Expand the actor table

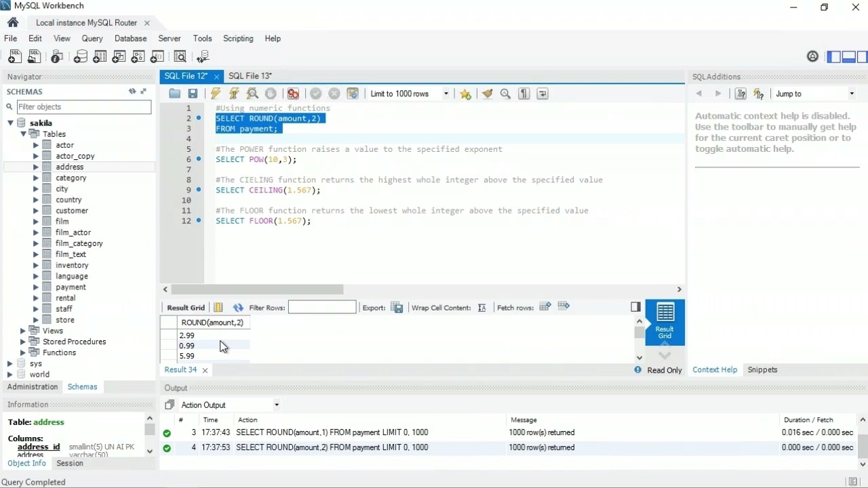[x=36, y=145]
